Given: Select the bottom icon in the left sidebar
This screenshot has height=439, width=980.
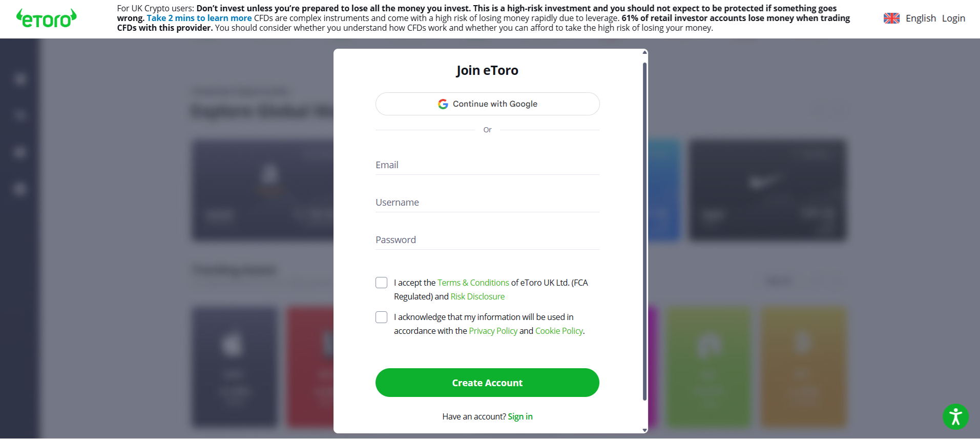Looking at the screenshot, I should pyautogui.click(x=19, y=188).
